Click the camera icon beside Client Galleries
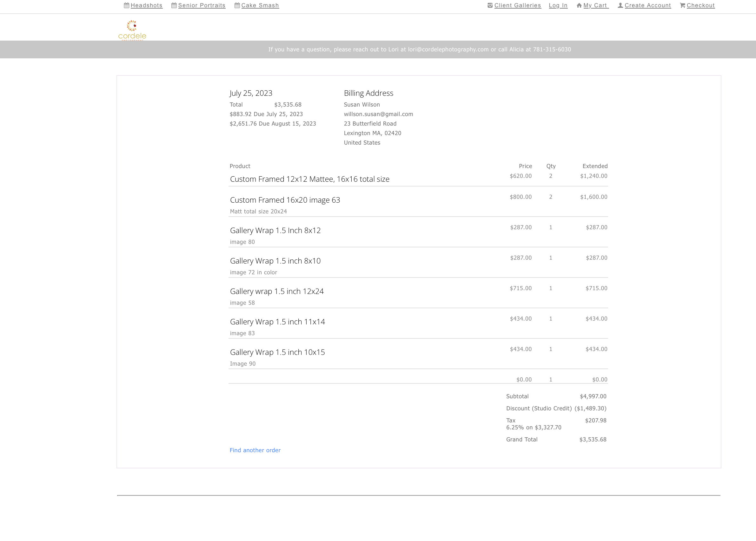The image size is (756, 541). (490, 5)
